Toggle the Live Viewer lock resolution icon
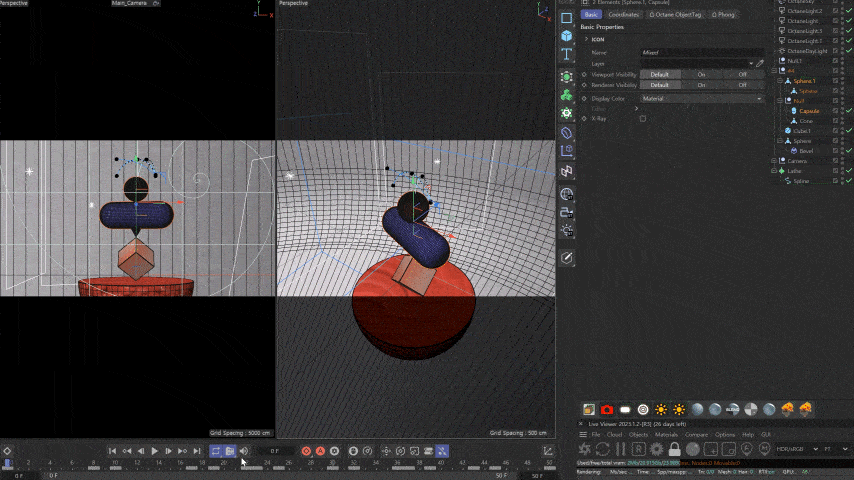854x480 pixels. pos(674,449)
